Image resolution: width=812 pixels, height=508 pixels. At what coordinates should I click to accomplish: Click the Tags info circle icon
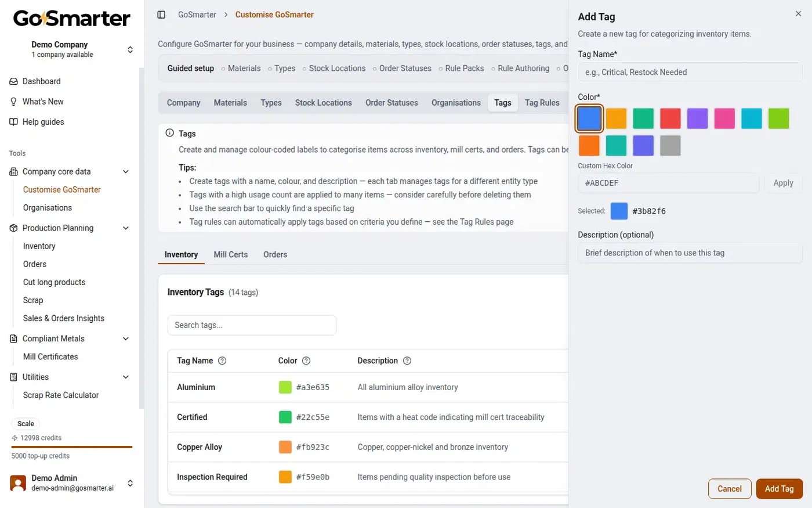pyautogui.click(x=170, y=133)
